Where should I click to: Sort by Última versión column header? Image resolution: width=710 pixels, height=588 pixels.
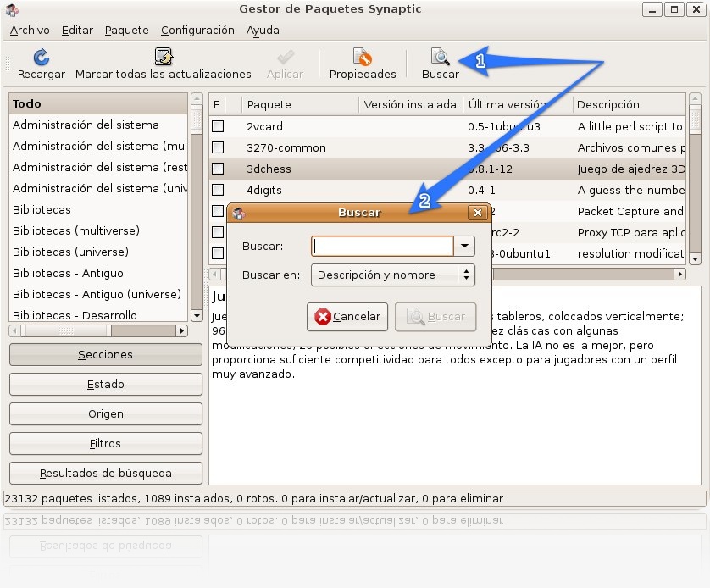click(518, 104)
